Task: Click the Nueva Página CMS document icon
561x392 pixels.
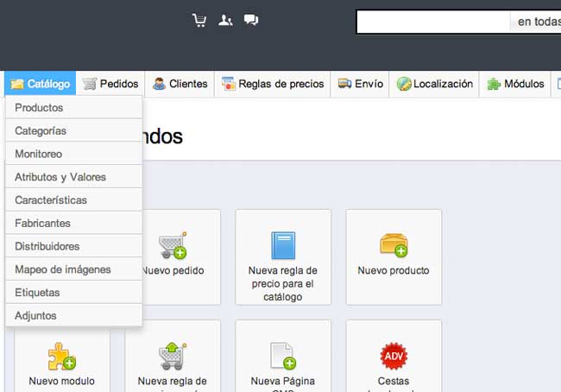Action: coord(283,356)
